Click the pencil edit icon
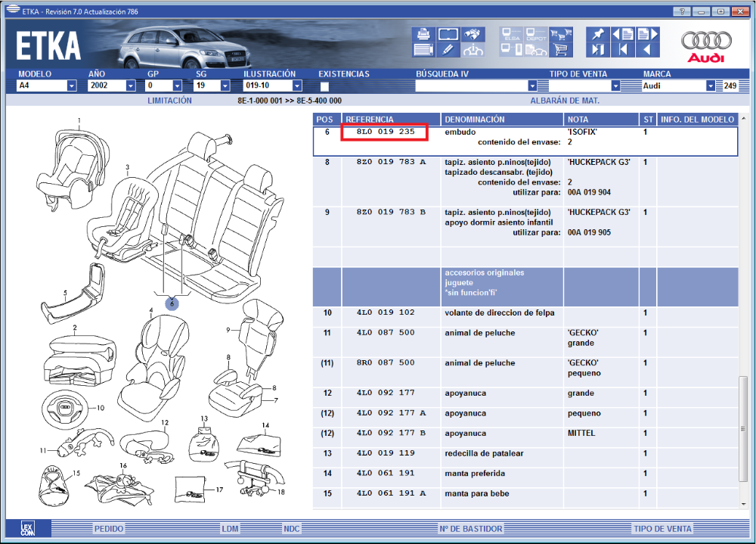 [448, 49]
